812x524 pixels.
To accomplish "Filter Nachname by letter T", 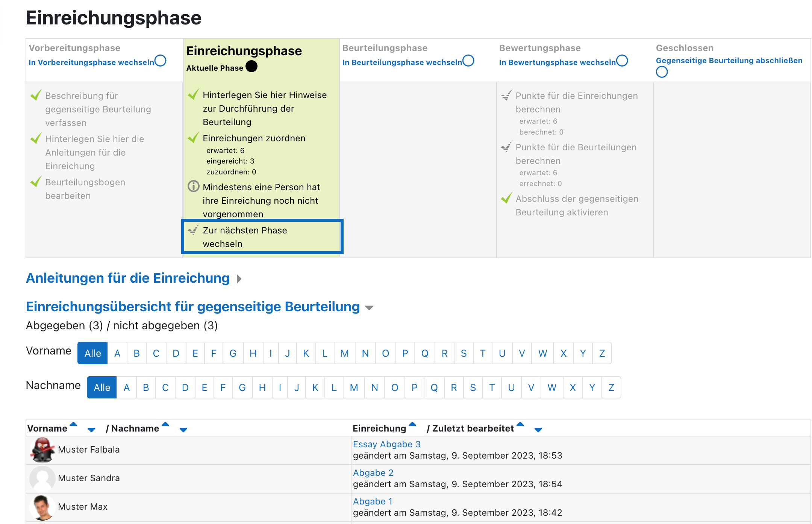I will (x=492, y=387).
